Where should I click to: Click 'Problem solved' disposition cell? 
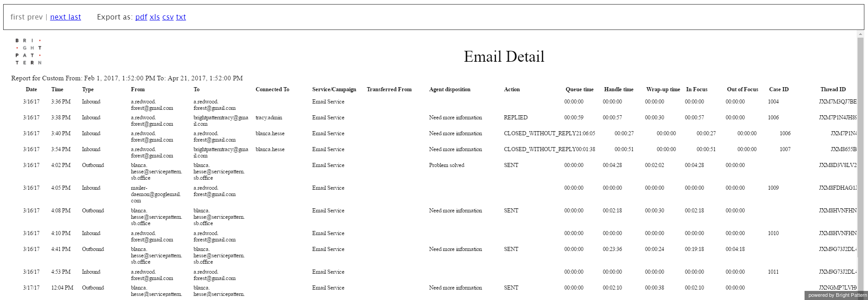pos(447,165)
